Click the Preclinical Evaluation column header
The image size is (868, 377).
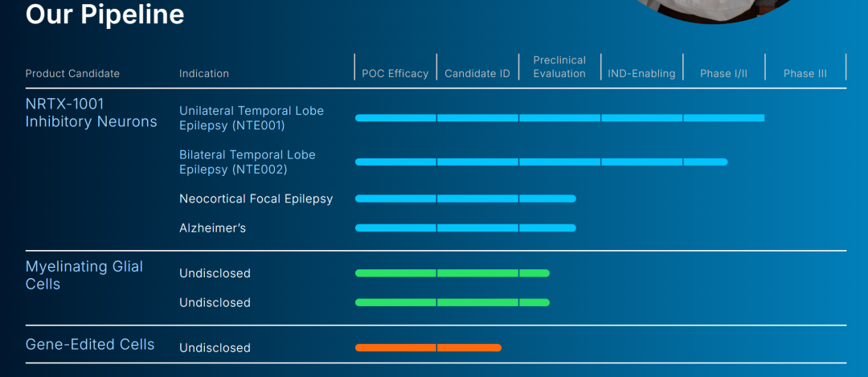click(559, 67)
